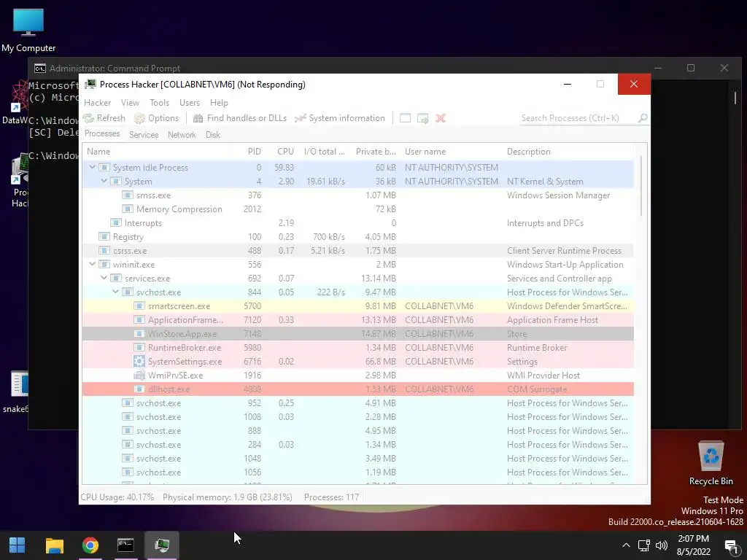
Task: Select the Registry process row
Action: click(358, 237)
